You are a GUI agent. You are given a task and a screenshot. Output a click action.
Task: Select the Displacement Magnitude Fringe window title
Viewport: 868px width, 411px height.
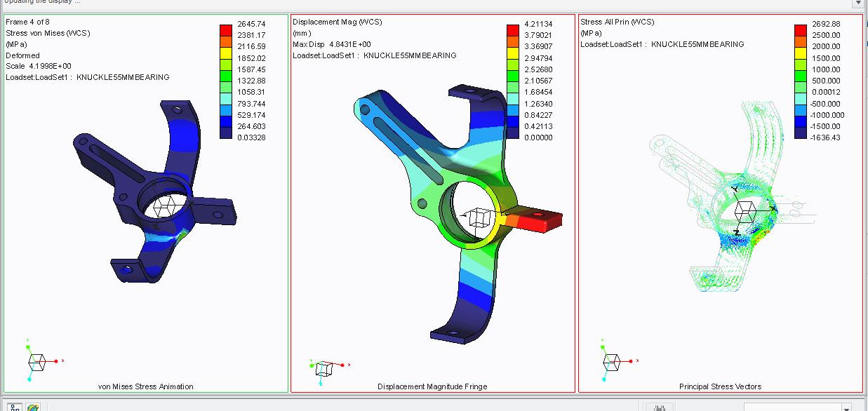[x=432, y=386]
